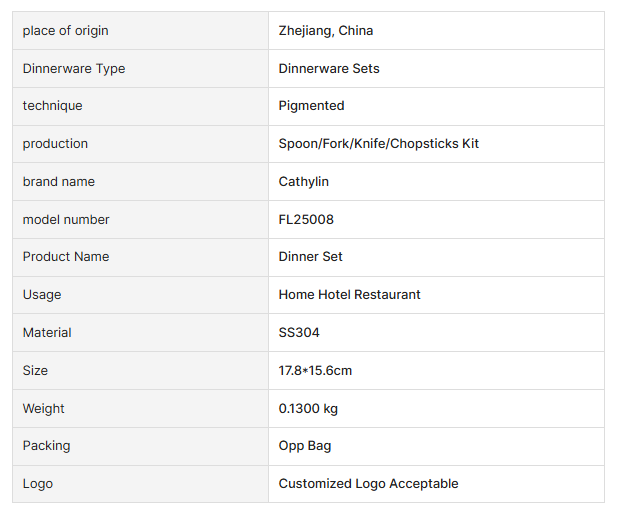Image resolution: width=620 pixels, height=514 pixels.
Task: Click the model number 'FL25008'
Action: click(x=307, y=220)
